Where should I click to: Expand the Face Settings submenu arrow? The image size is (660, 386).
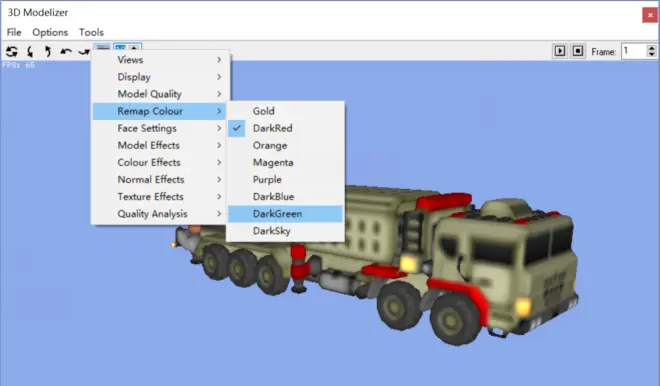coord(219,128)
